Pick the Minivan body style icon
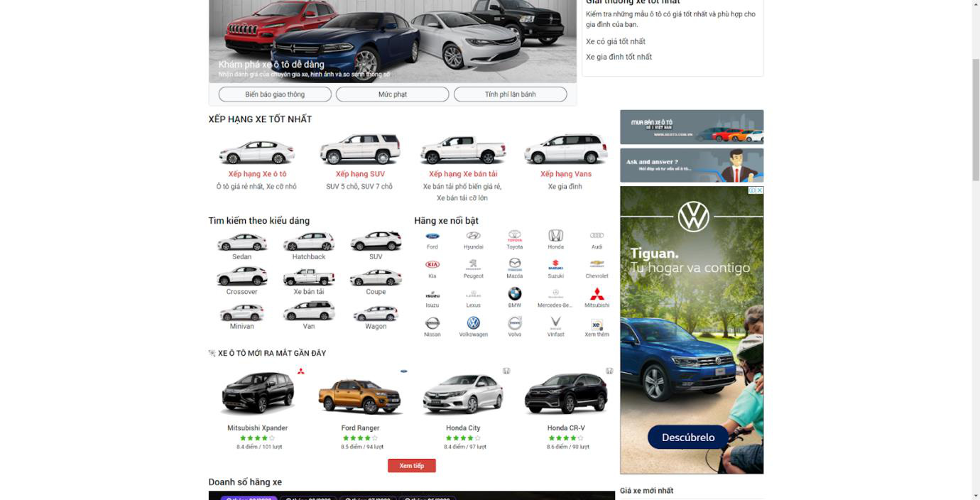Screen dimensions: 980x500 click(x=242, y=312)
